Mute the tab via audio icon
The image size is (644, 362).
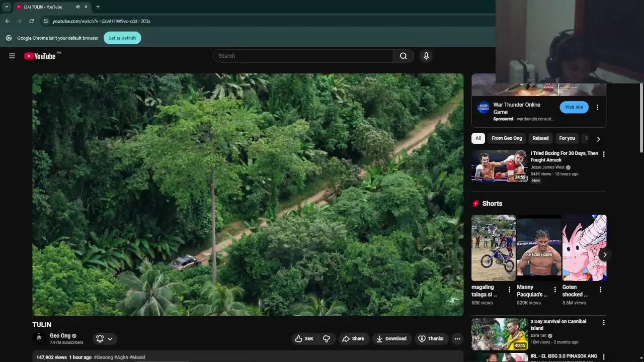tap(77, 7)
